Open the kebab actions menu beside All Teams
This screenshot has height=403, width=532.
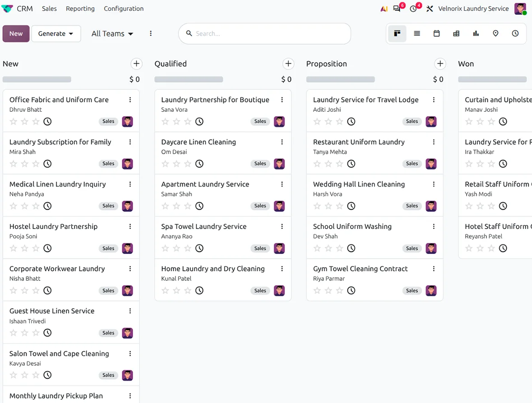[x=151, y=33]
